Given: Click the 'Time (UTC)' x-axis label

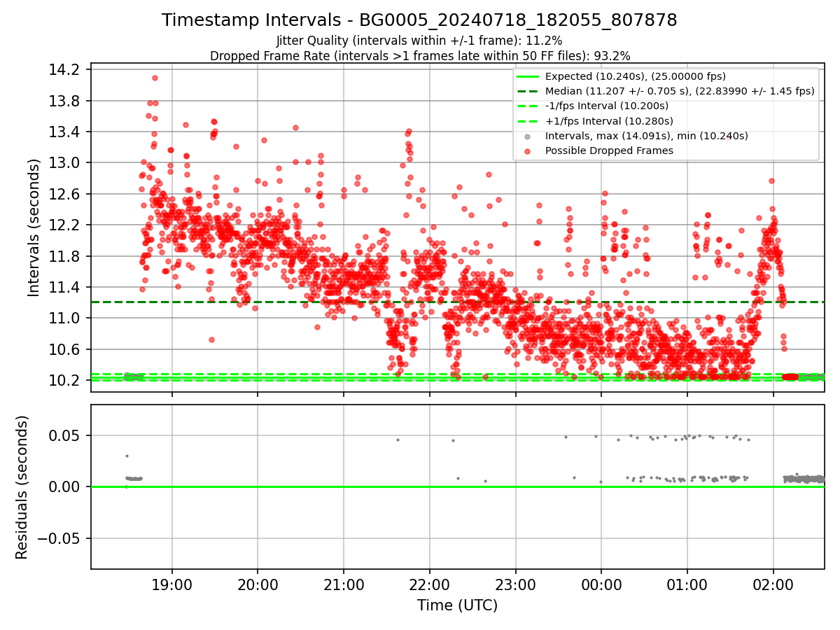Looking at the screenshot, I should [457, 605].
